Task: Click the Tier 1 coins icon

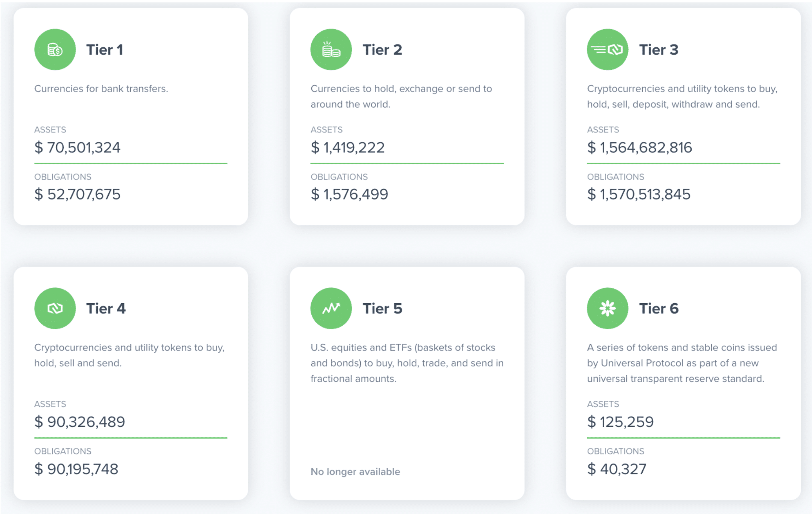Action: coord(55,50)
